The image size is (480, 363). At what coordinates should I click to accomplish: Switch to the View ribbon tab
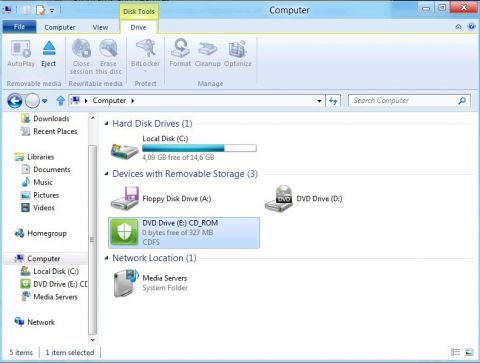coord(100,27)
